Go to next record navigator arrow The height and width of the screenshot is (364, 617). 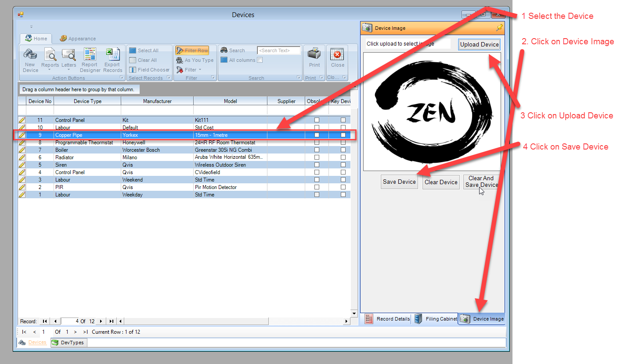coord(101,321)
